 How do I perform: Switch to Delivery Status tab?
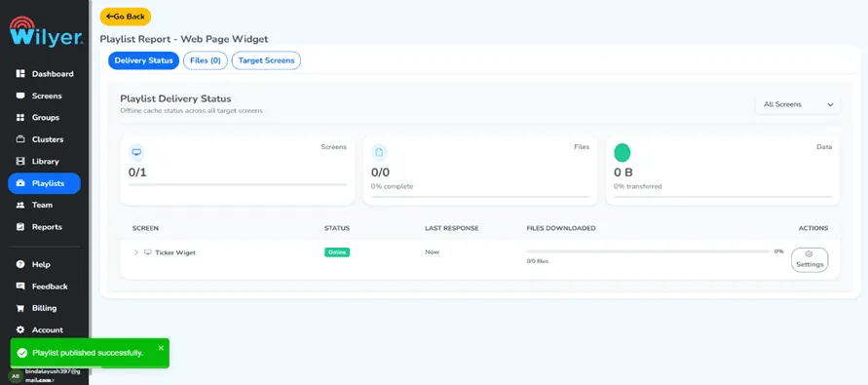pyautogui.click(x=143, y=60)
